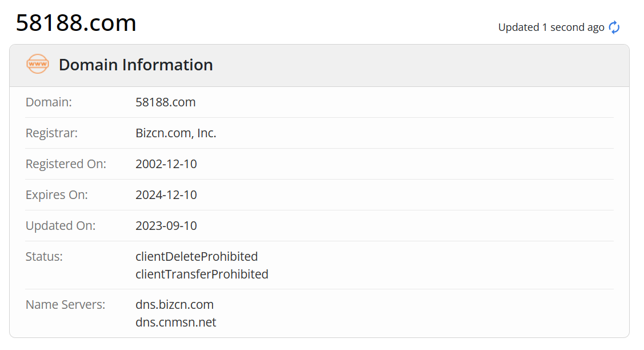Select the 58188.com page title

tap(75, 23)
